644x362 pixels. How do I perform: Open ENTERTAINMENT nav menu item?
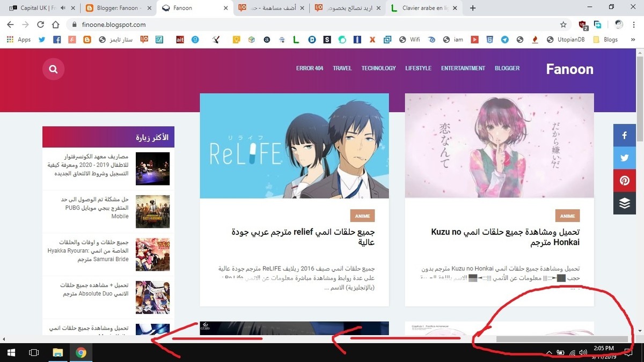pyautogui.click(x=463, y=68)
